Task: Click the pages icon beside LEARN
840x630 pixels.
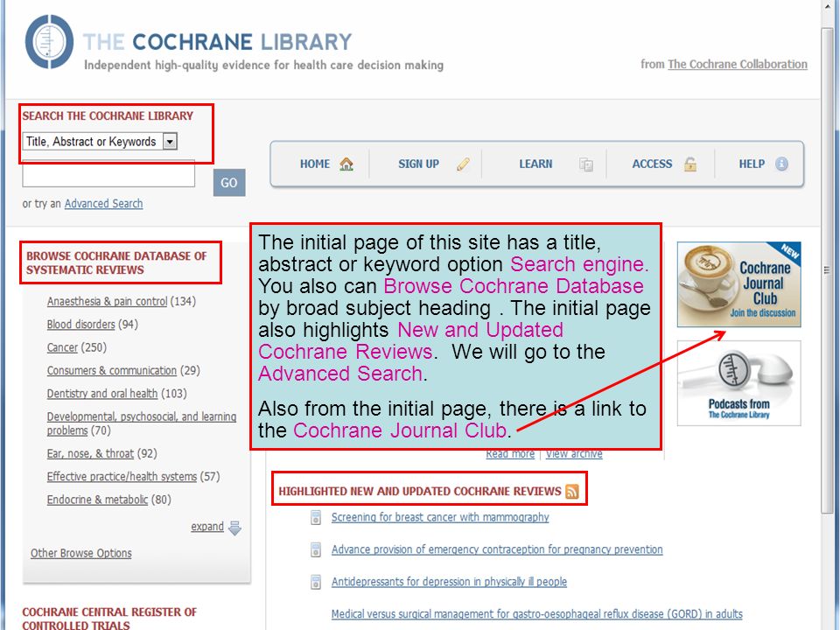Action: point(586,164)
